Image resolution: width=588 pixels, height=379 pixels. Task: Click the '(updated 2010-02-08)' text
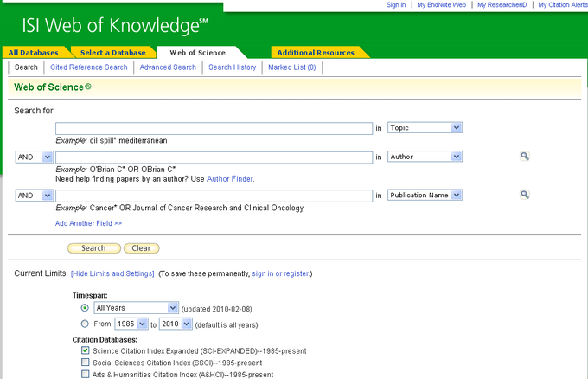(x=217, y=309)
